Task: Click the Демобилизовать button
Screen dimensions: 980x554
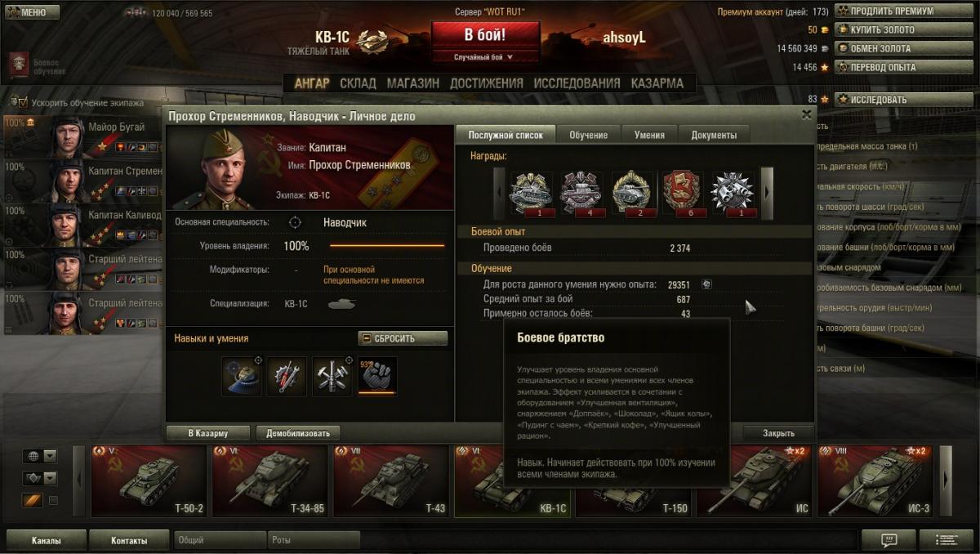Action: click(298, 433)
